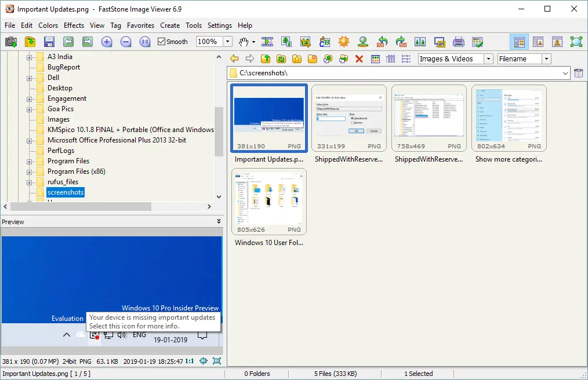This screenshot has width=588, height=380.
Task: Open the Effects menu
Action: click(x=74, y=25)
